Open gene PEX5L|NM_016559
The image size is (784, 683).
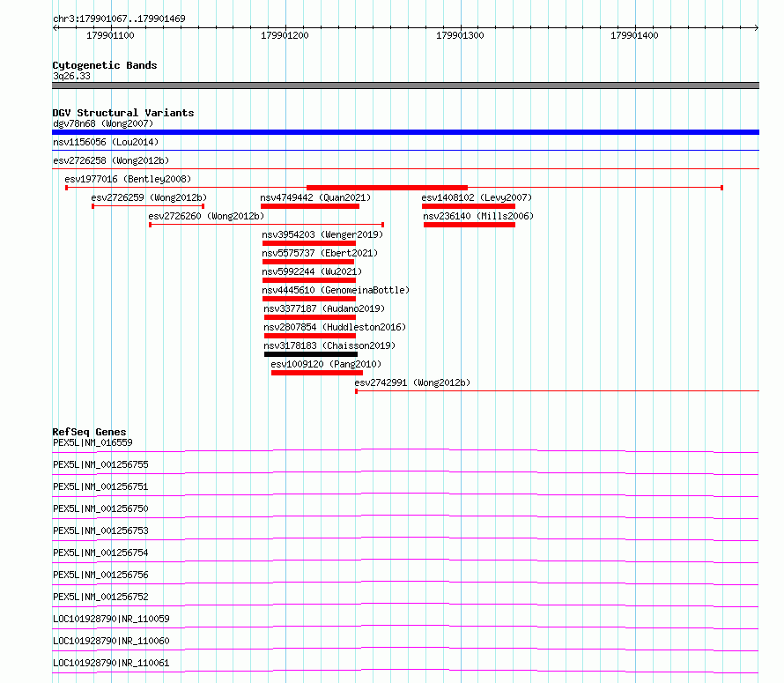pos(93,442)
